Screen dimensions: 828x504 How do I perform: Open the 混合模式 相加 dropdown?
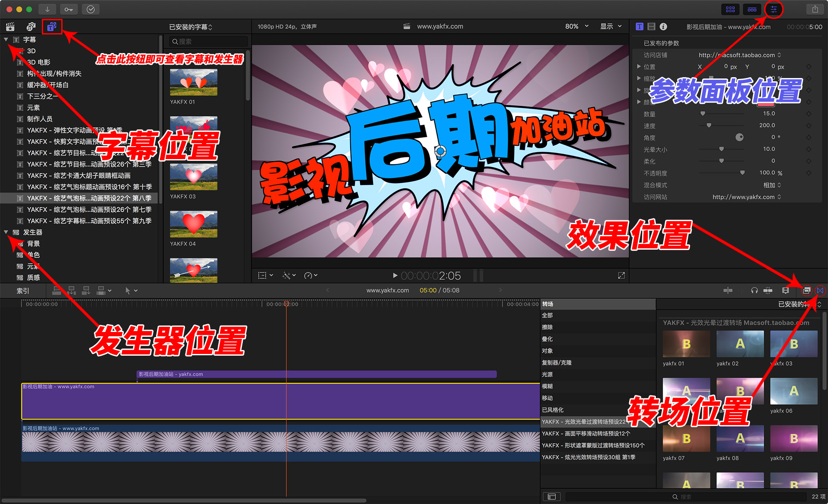pos(772,185)
